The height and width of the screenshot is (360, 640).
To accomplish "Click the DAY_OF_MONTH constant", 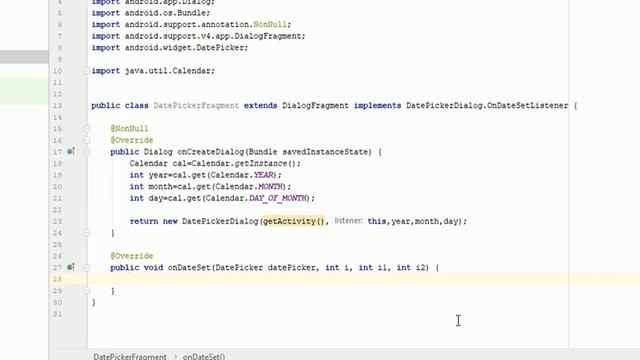I will (278, 198).
